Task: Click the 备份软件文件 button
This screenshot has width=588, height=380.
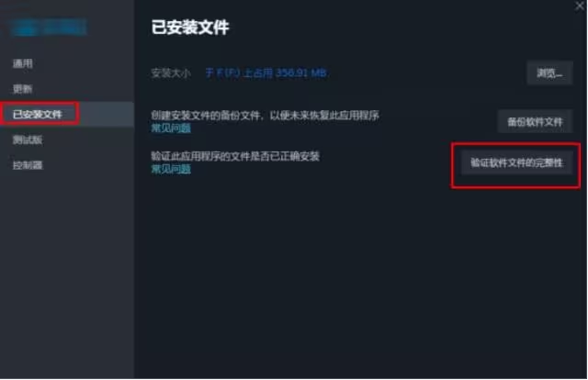Action: [x=535, y=122]
